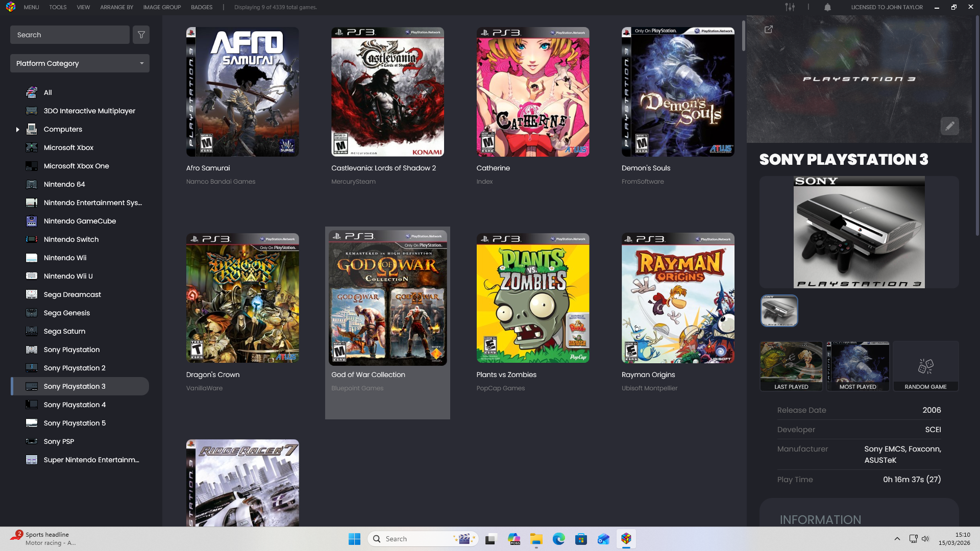Open the Badges menu

[201, 7]
